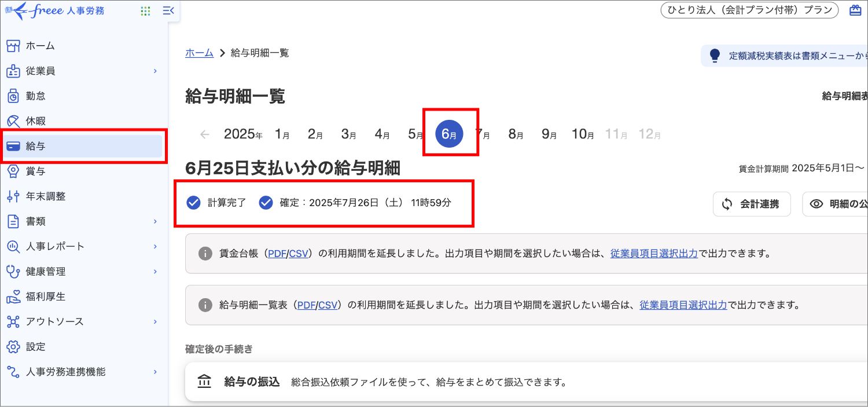Click the 休暇 umbrella icon
This screenshot has width=868, height=407.
(13, 121)
